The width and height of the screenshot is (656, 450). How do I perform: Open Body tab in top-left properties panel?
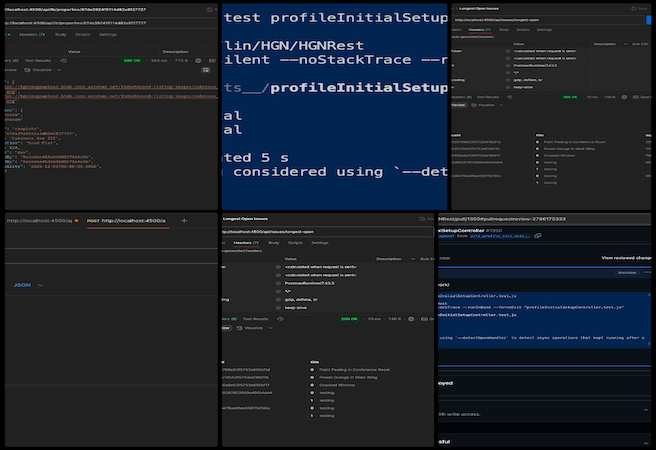61,35
